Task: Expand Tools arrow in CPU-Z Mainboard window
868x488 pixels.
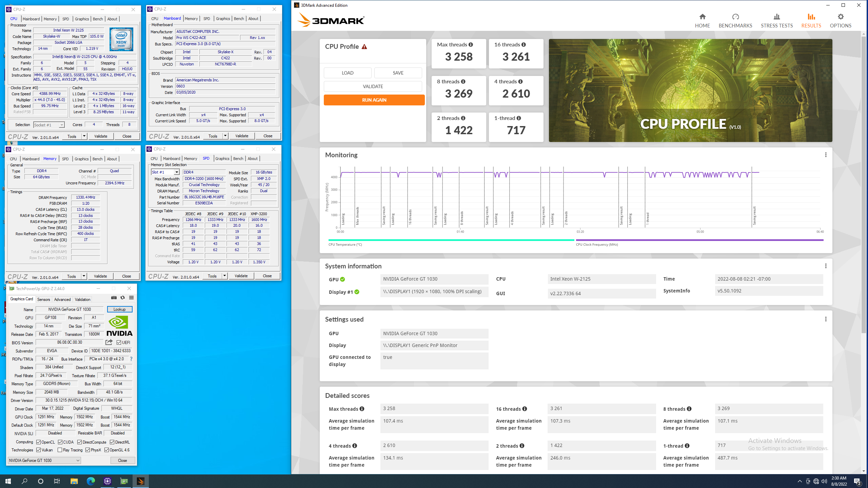Action: (x=225, y=136)
